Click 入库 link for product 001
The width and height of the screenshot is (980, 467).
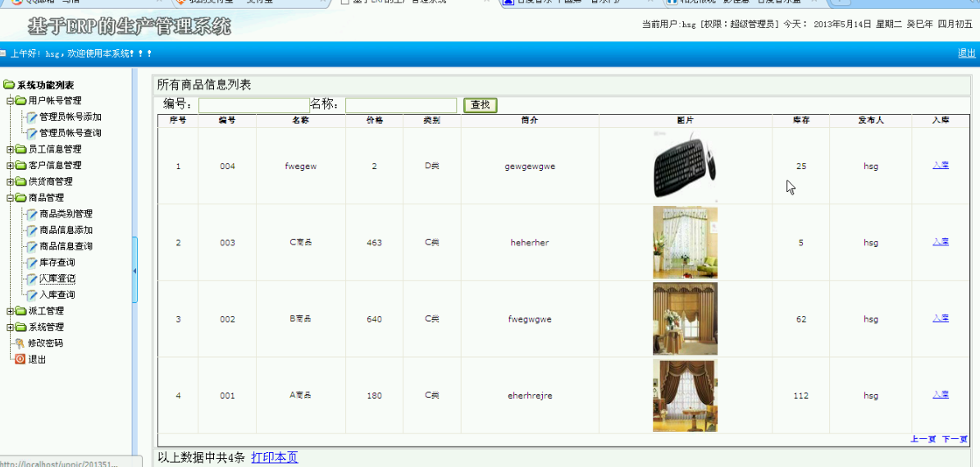click(941, 395)
